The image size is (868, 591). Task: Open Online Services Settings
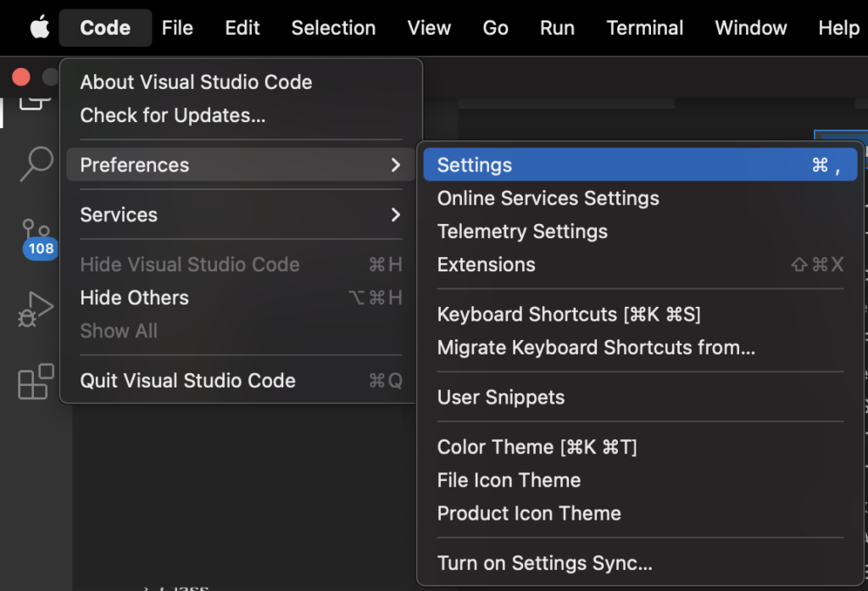pyautogui.click(x=548, y=198)
